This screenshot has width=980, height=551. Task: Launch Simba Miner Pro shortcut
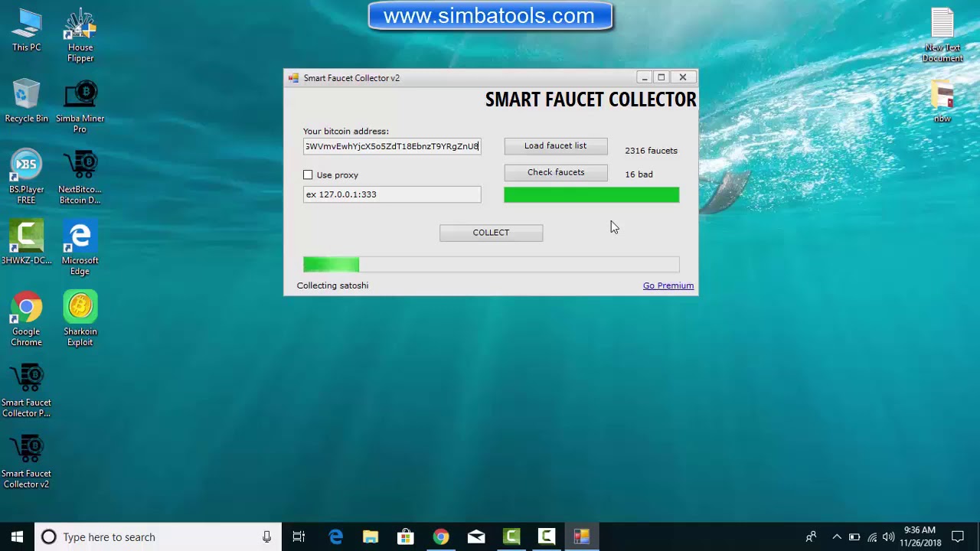tap(80, 107)
